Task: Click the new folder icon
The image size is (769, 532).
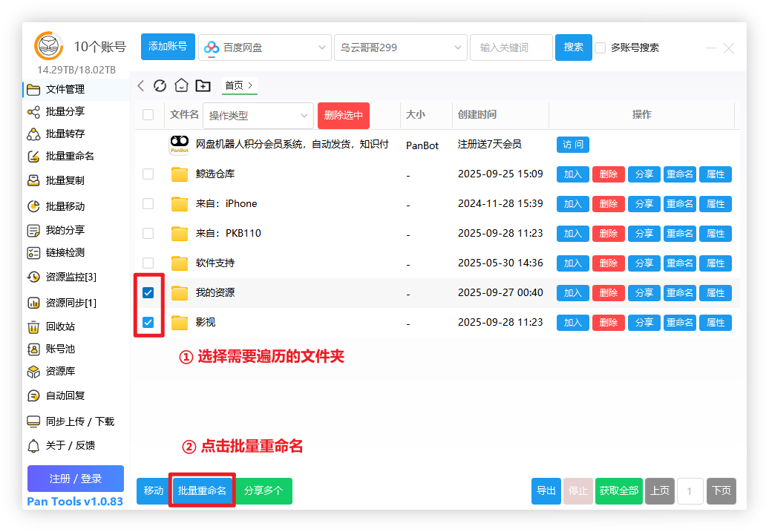Action: click(x=203, y=85)
